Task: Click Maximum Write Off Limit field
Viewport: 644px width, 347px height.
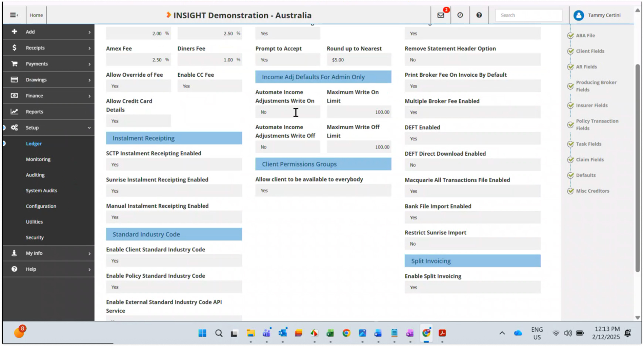Action: pos(359,147)
